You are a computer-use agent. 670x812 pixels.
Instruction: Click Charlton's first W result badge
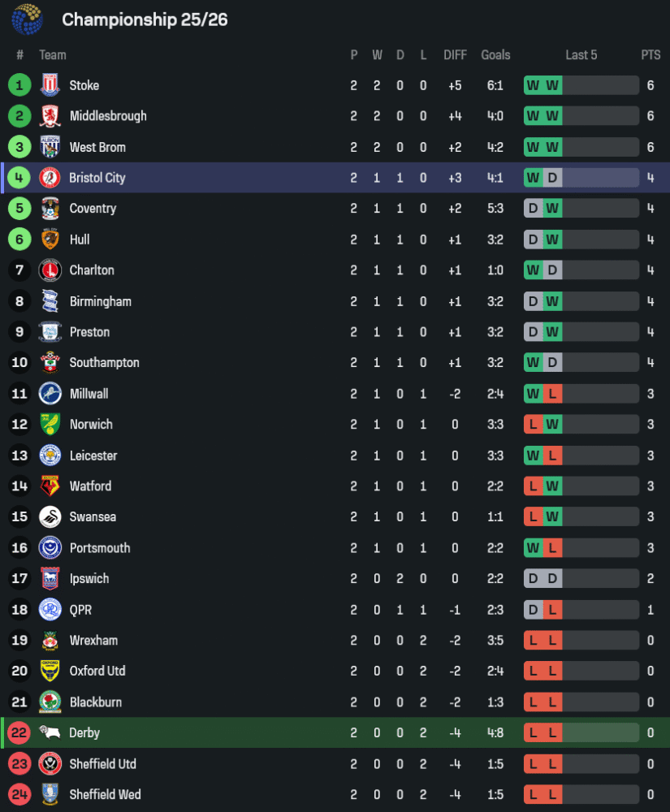click(533, 270)
